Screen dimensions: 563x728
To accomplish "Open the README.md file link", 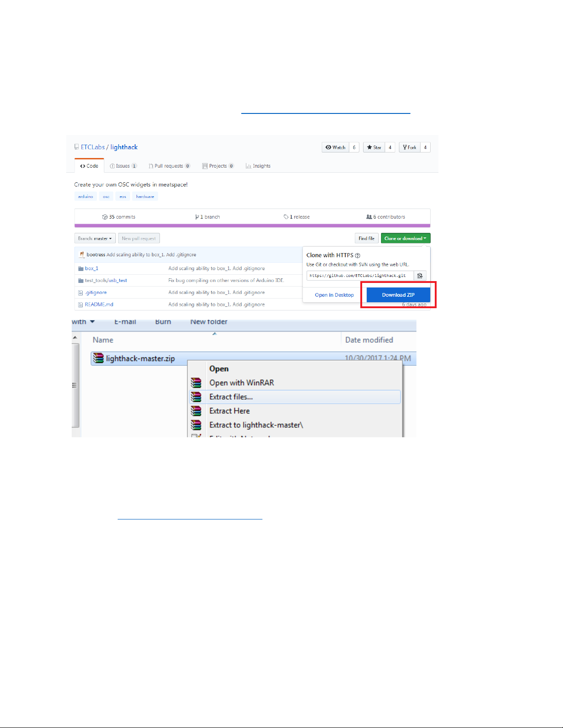I will 99,305.
